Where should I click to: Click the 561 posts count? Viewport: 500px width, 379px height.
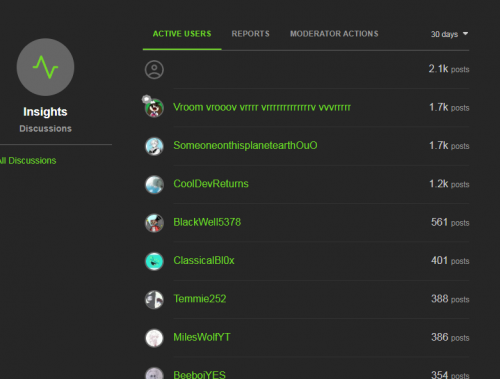pos(450,222)
